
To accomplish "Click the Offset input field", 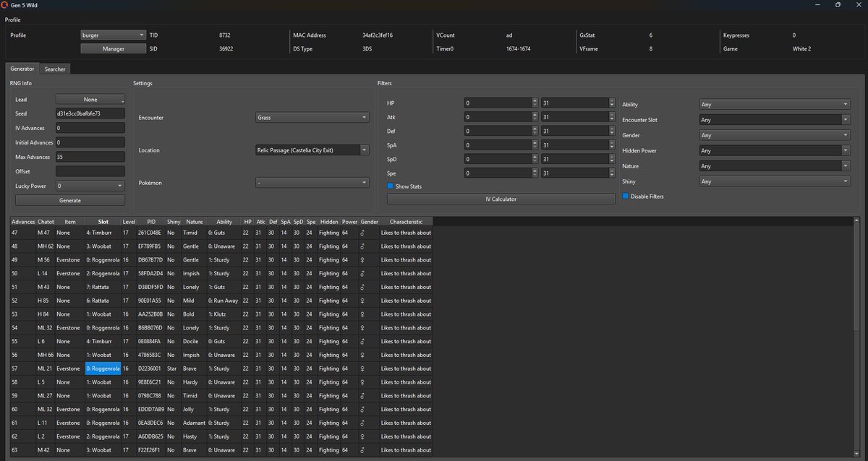I will click(x=90, y=171).
